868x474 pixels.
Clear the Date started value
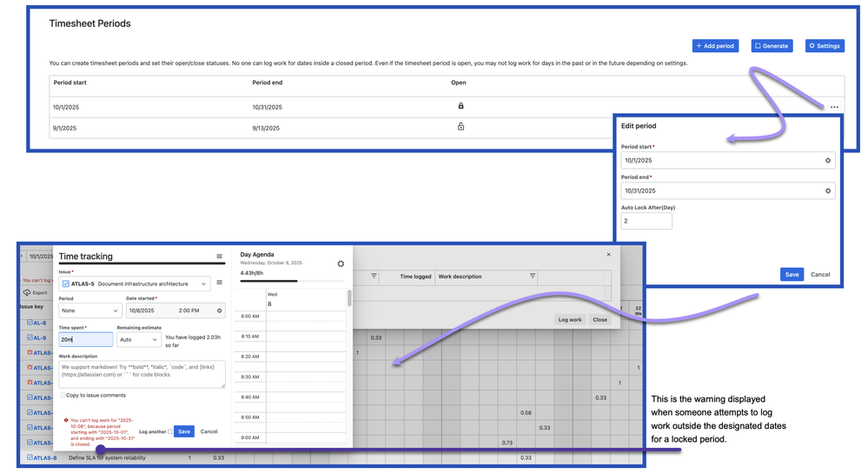pos(219,310)
